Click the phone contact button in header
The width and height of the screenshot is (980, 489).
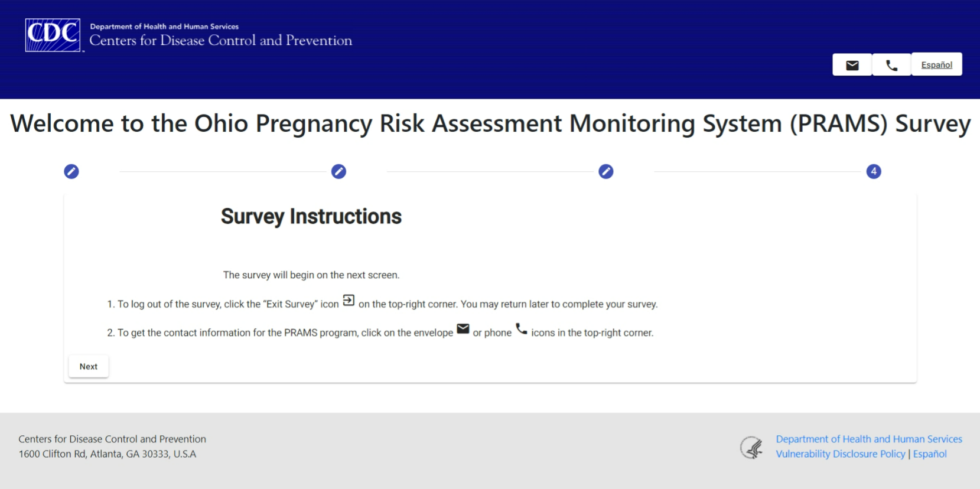[891, 65]
